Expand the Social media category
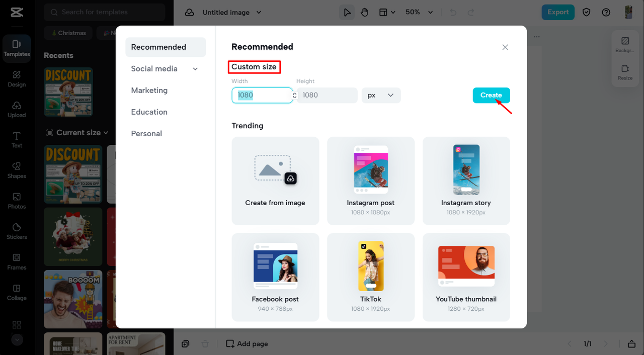 point(195,69)
